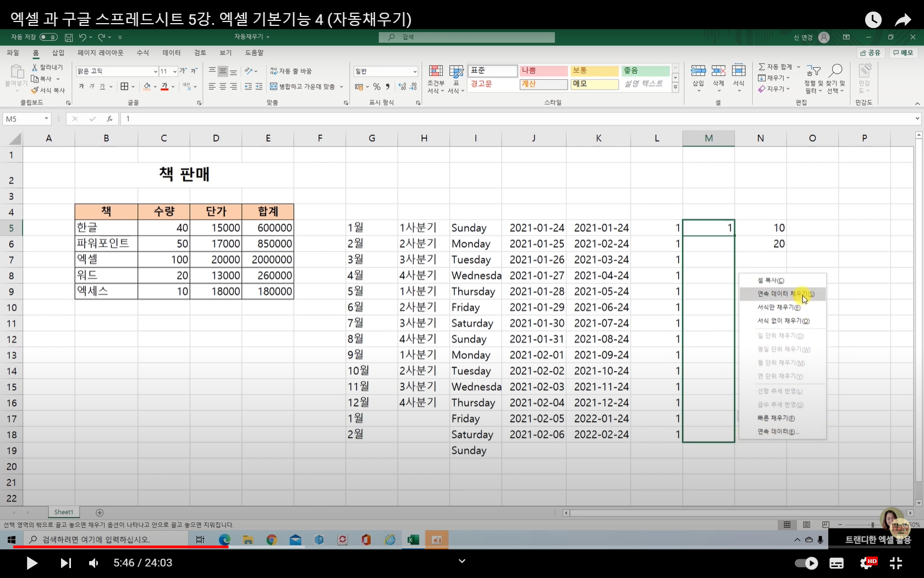Choose 빠른 채우기 in context menu
Viewport: 924px width, 578px height.
point(782,418)
